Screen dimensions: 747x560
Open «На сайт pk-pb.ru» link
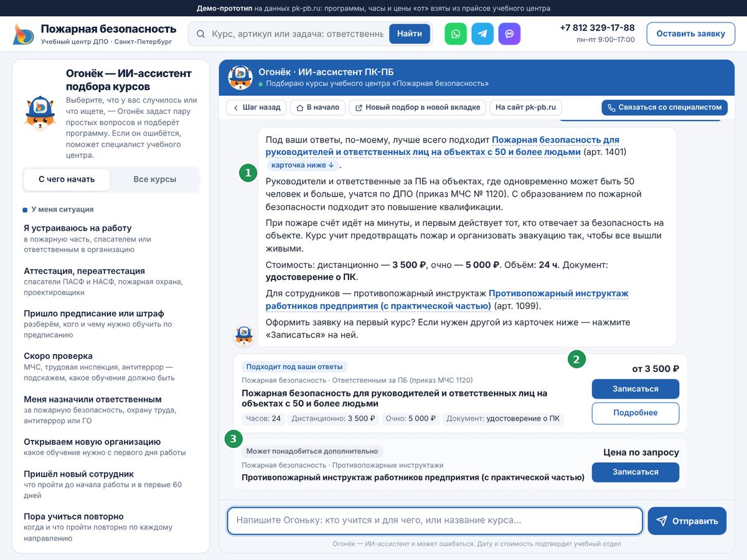(x=525, y=107)
